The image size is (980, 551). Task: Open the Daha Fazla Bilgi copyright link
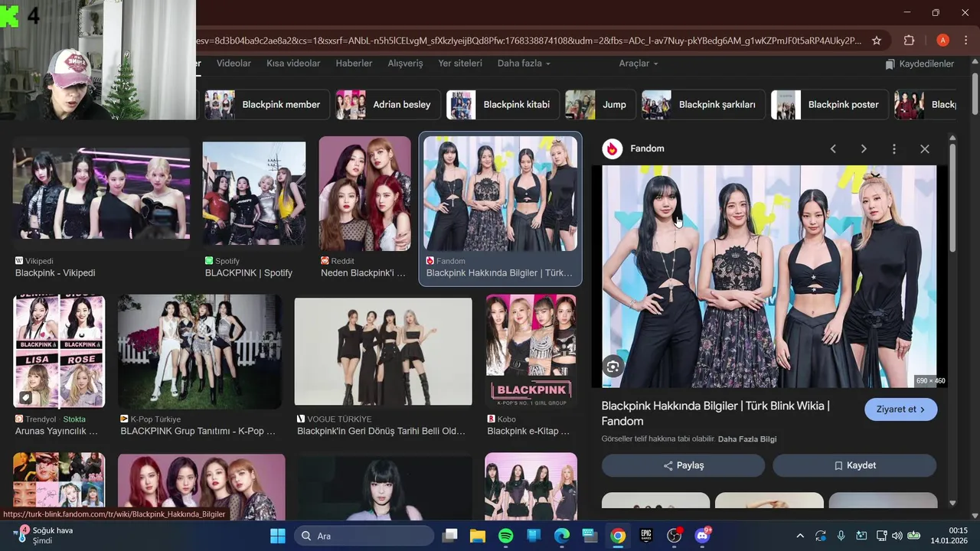click(x=747, y=439)
